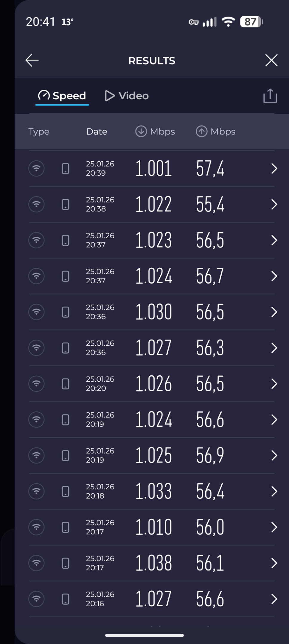Screen dimensions: 289x644
Task: Tap phone device icon on 20:38 result
Action: click(x=66, y=205)
